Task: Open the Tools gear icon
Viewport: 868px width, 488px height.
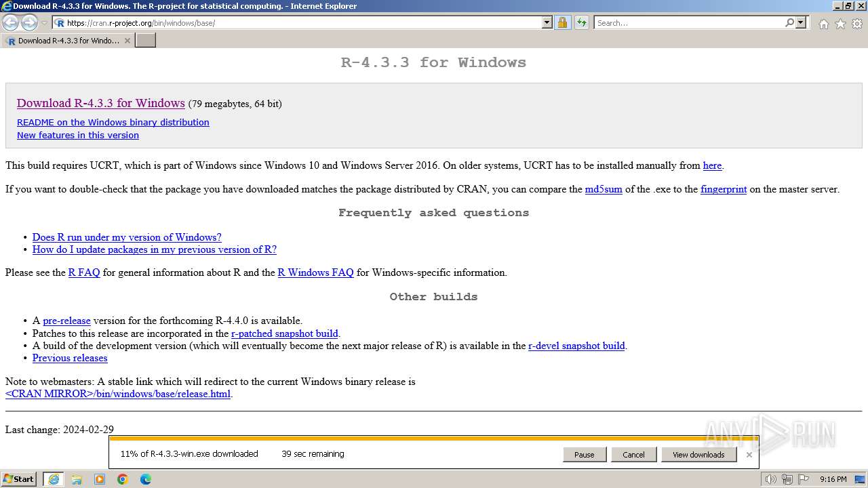Action: tap(857, 24)
